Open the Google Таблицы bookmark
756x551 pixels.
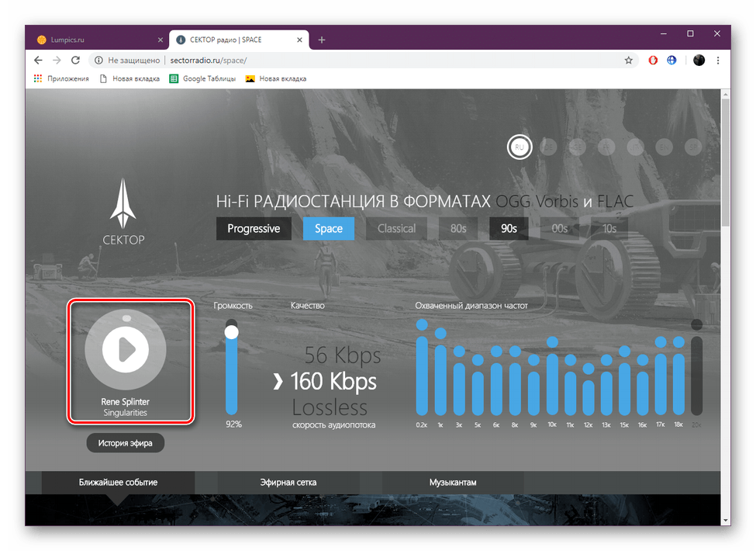202,78
